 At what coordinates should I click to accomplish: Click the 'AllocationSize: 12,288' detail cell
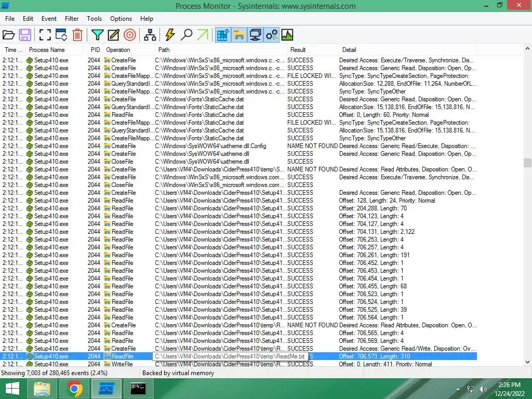408,84
